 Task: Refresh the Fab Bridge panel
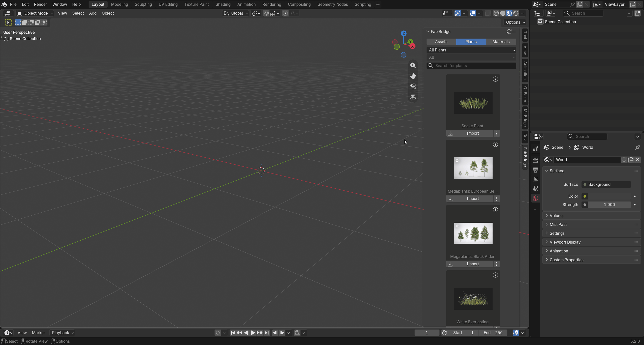click(509, 32)
